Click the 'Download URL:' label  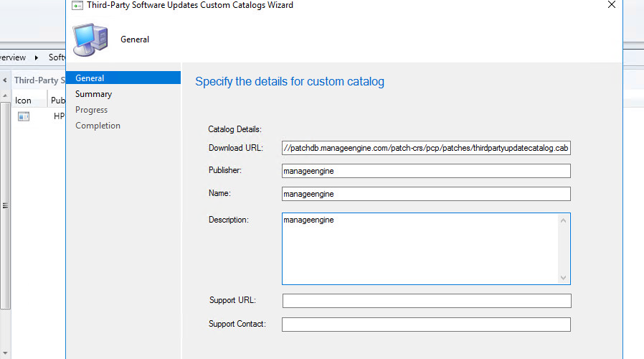click(x=235, y=148)
